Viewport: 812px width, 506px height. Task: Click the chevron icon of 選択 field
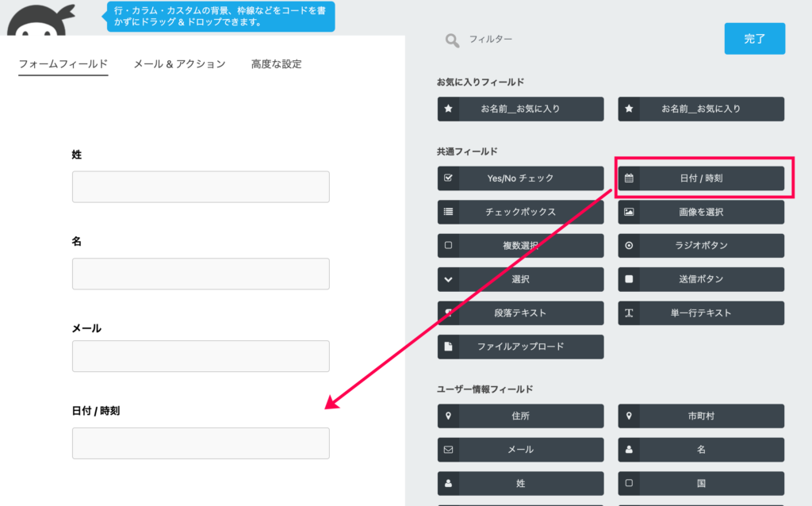[x=449, y=279]
